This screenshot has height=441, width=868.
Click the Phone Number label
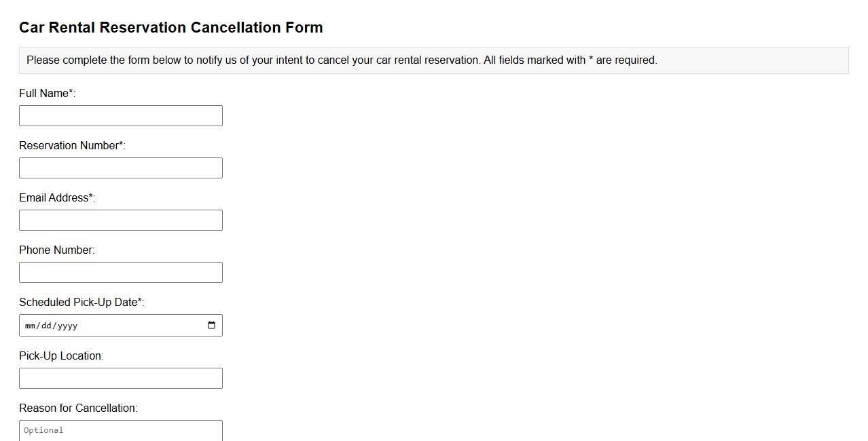[x=56, y=250]
